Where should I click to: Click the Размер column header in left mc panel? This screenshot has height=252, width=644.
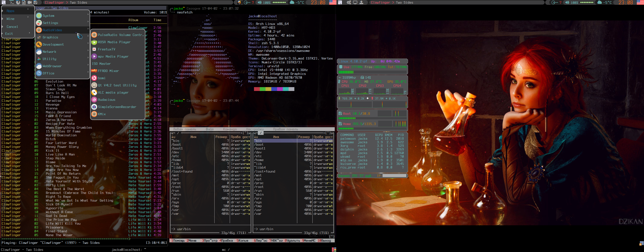[x=221, y=137]
